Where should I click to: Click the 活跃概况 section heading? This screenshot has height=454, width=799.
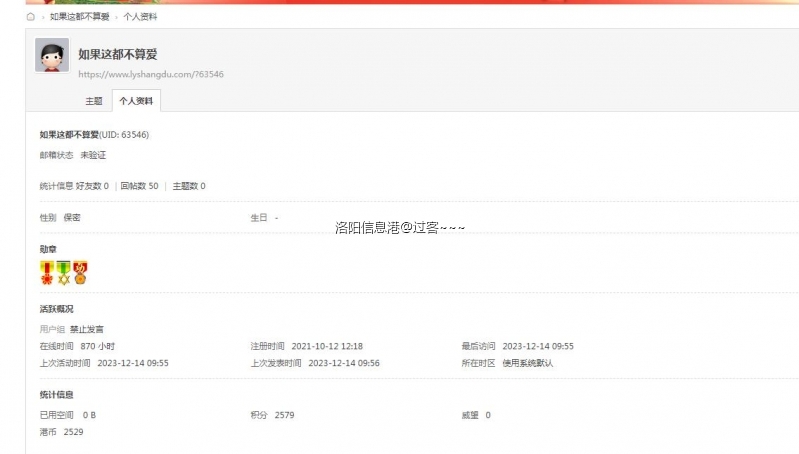[x=57, y=309]
